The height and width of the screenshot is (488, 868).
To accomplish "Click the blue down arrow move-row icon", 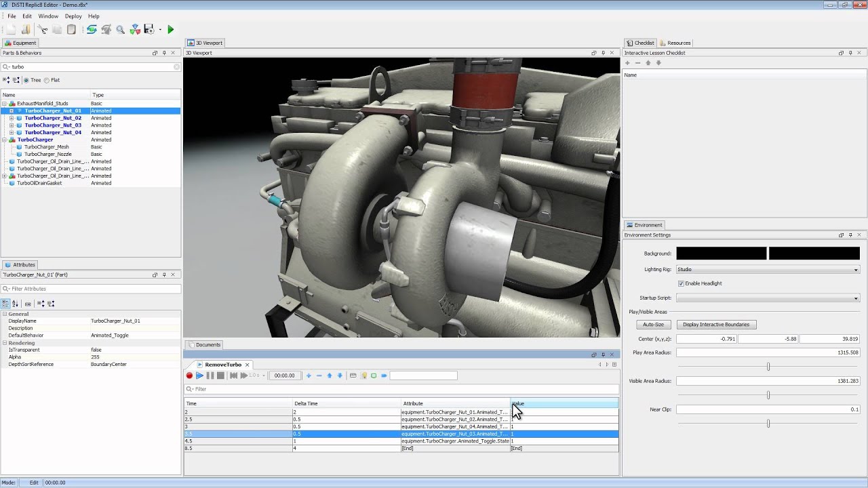I will point(340,375).
